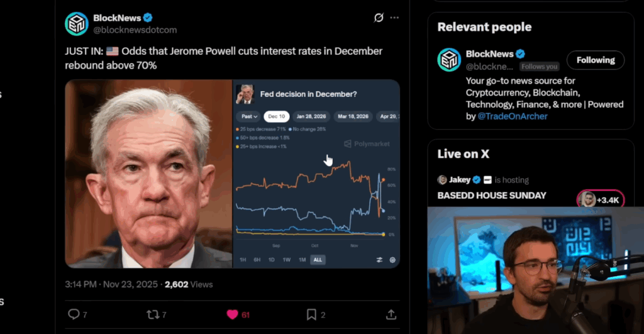644x334 pixels.
Task: Open the reply comment icon
Action: pyautogui.click(x=74, y=315)
